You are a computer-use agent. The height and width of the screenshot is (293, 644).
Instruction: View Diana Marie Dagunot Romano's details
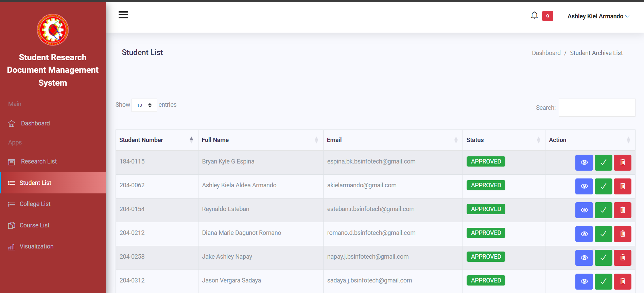tap(584, 234)
